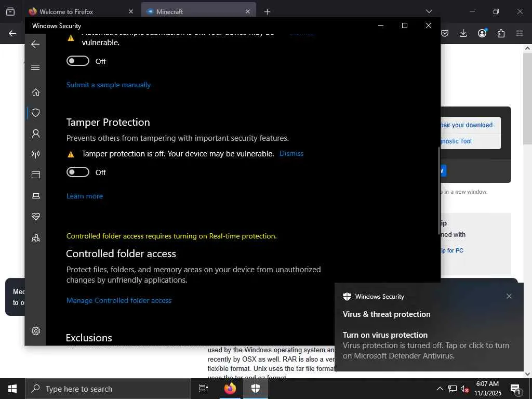Image resolution: width=532 pixels, height=399 pixels.
Task: Click 'Virus & threat protection' toast title
Action: tap(387, 314)
